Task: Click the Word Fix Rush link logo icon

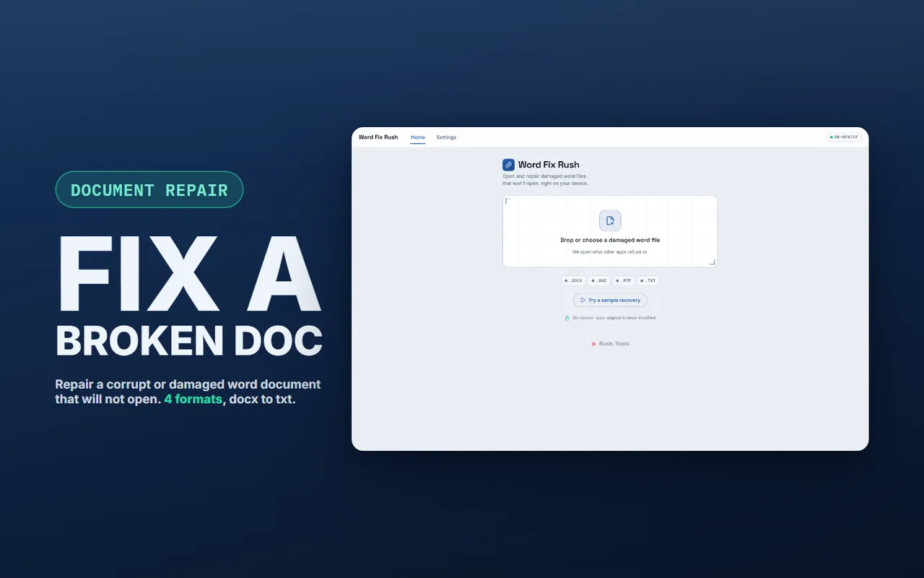Action: point(508,165)
